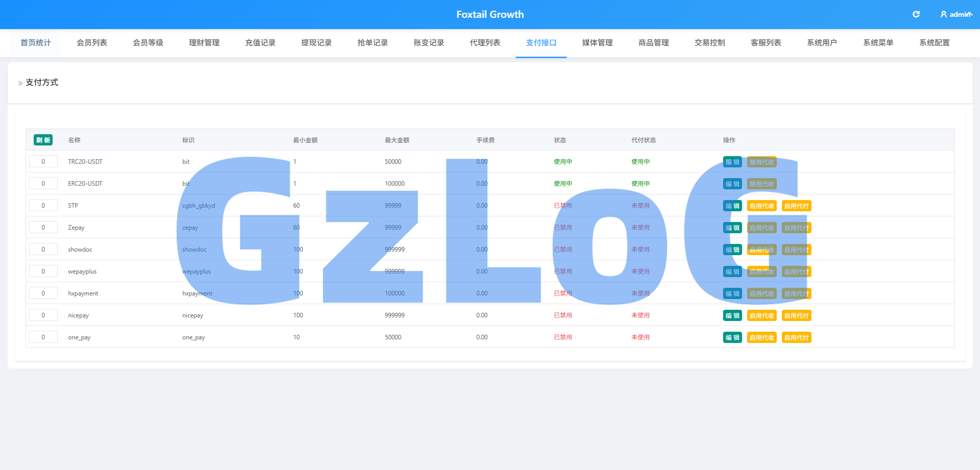980x470 pixels.
Task: Click the 已禁用 status in one_pay row
Action: coord(563,337)
